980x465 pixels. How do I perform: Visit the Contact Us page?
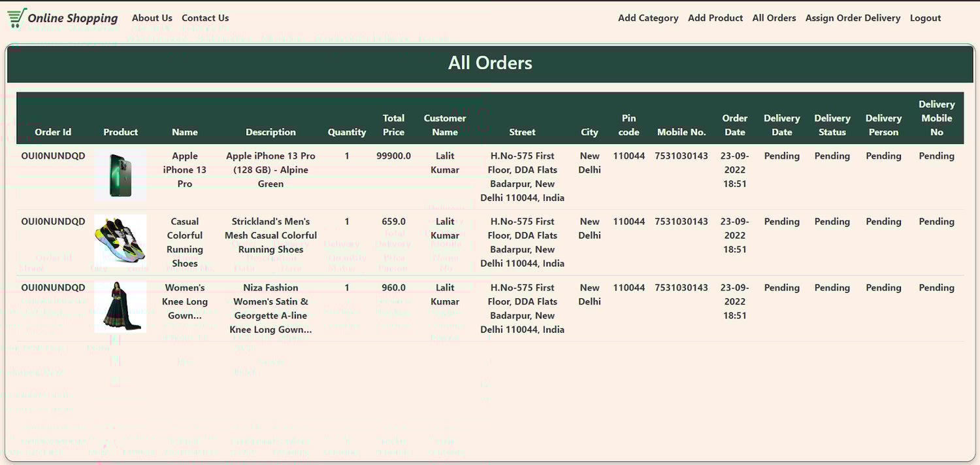(205, 18)
